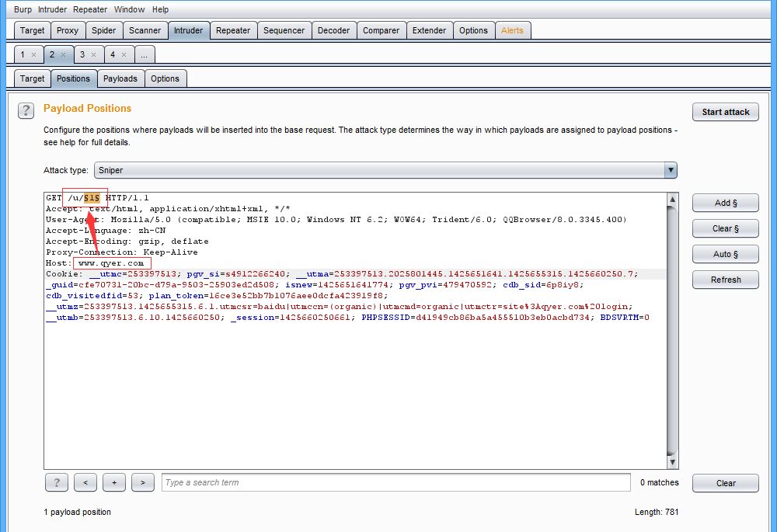Viewport: 777px width, 532px height.
Task: Select Intruder attack tab 2
Action: (52, 54)
